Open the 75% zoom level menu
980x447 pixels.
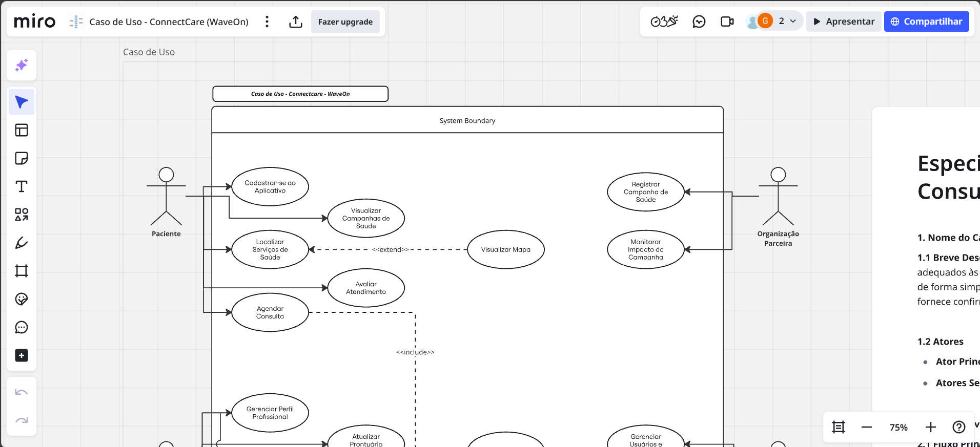[898, 427]
